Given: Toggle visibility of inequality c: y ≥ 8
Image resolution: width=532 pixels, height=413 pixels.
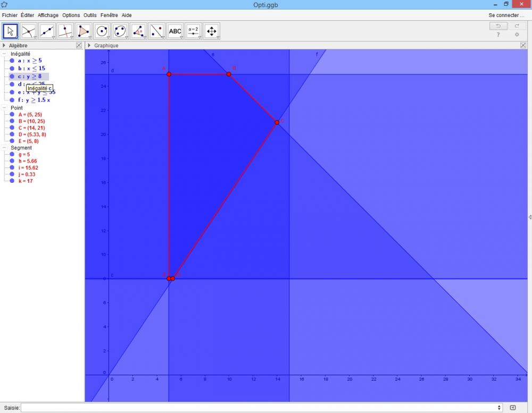Looking at the screenshot, I should (x=12, y=77).
